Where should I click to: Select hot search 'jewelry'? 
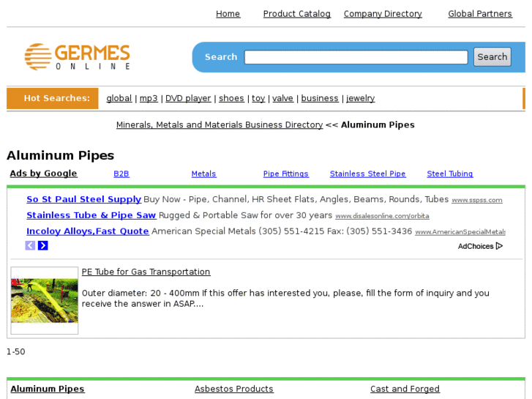point(360,99)
